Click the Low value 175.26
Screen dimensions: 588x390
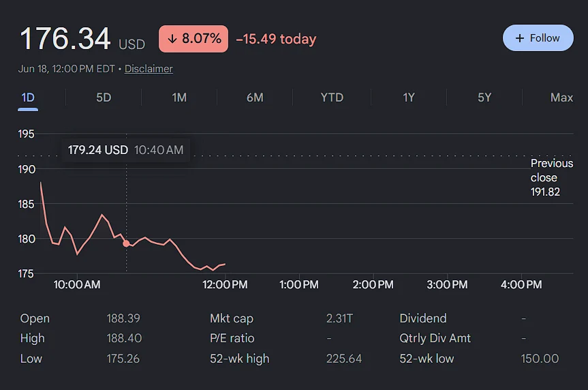coord(123,359)
